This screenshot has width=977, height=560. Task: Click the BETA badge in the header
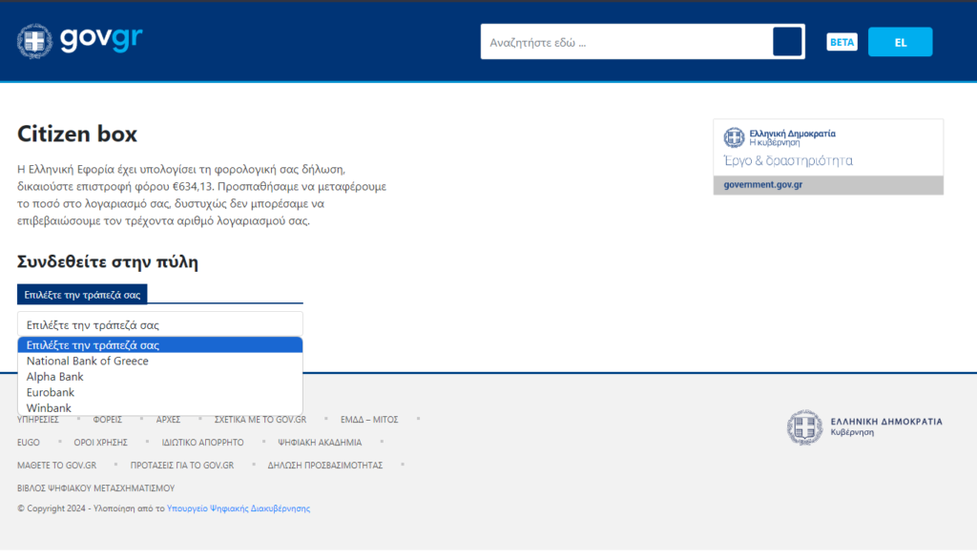(x=842, y=42)
